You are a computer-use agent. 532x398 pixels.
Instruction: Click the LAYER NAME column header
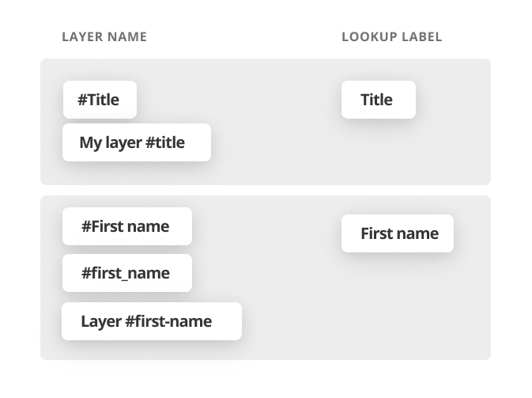coord(104,37)
